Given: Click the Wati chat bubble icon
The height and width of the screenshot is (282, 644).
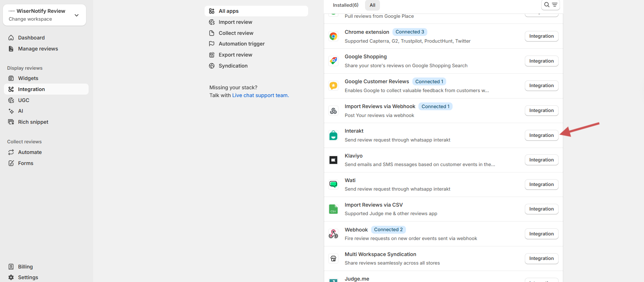Looking at the screenshot, I should tap(333, 184).
